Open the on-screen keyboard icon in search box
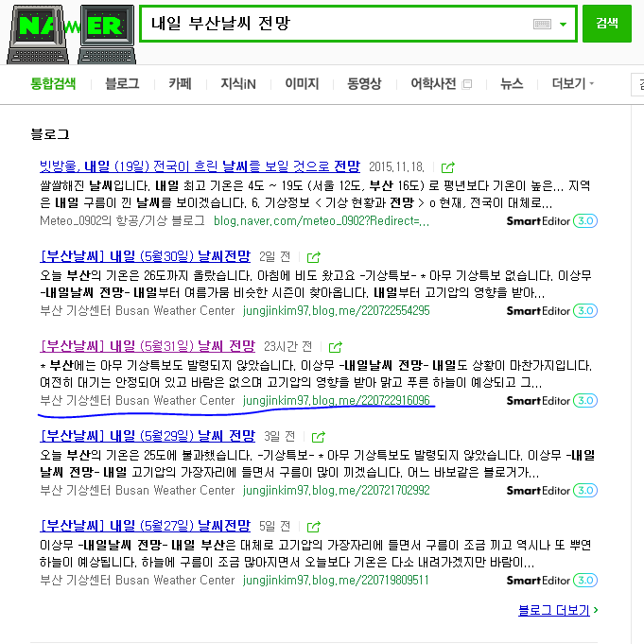 click(x=542, y=25)
